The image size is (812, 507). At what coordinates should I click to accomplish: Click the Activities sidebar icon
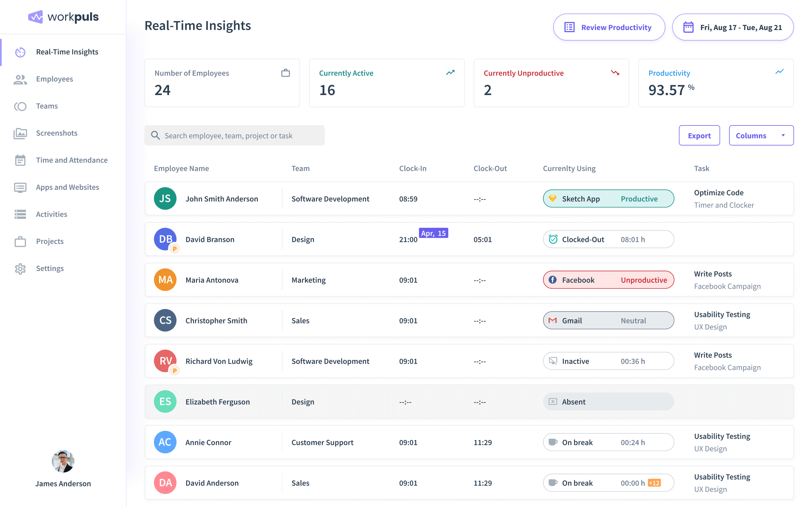click(20, 214)
